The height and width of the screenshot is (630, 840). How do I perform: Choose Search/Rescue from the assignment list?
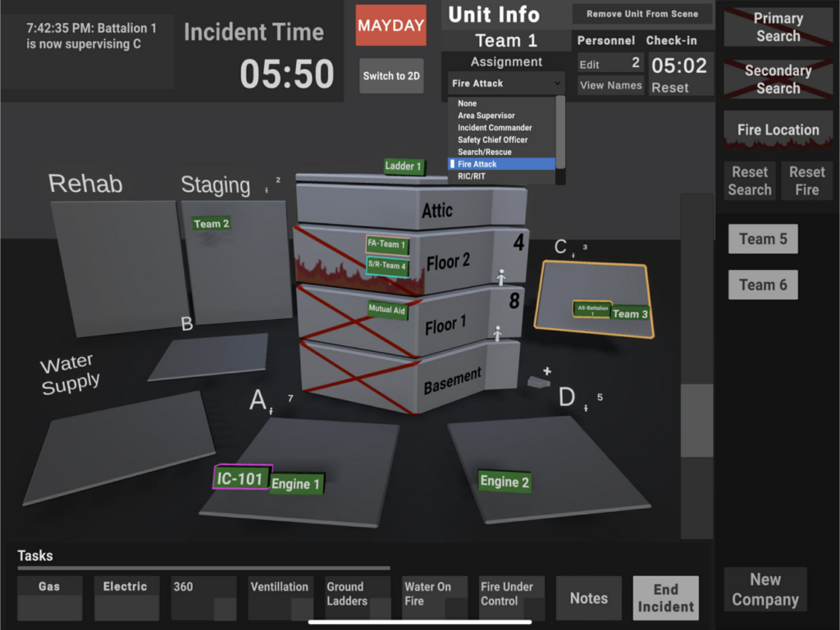tap(484, 152)
